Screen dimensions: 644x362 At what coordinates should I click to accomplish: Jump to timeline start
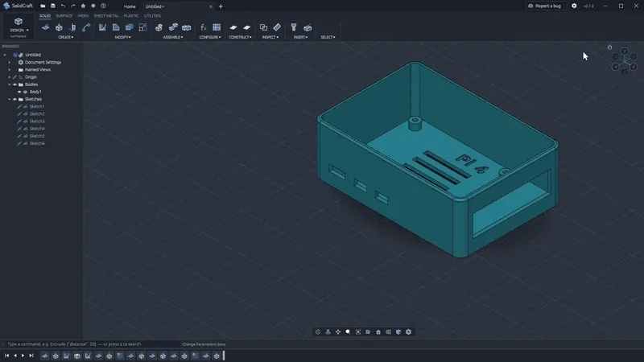[7, 356]
